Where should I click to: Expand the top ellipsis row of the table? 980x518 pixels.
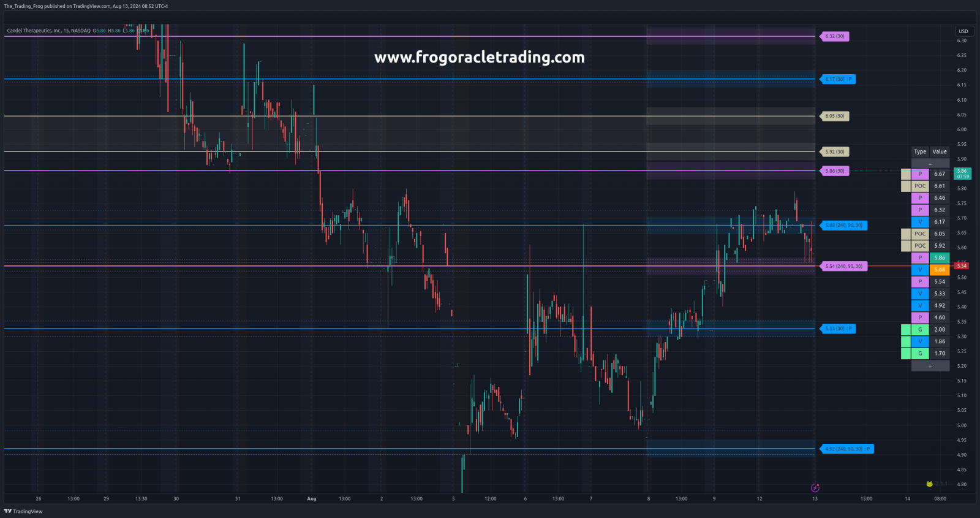930,163
